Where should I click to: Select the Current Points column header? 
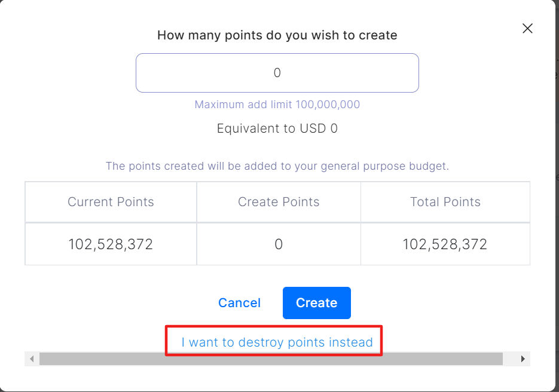[x=111, y=202]
